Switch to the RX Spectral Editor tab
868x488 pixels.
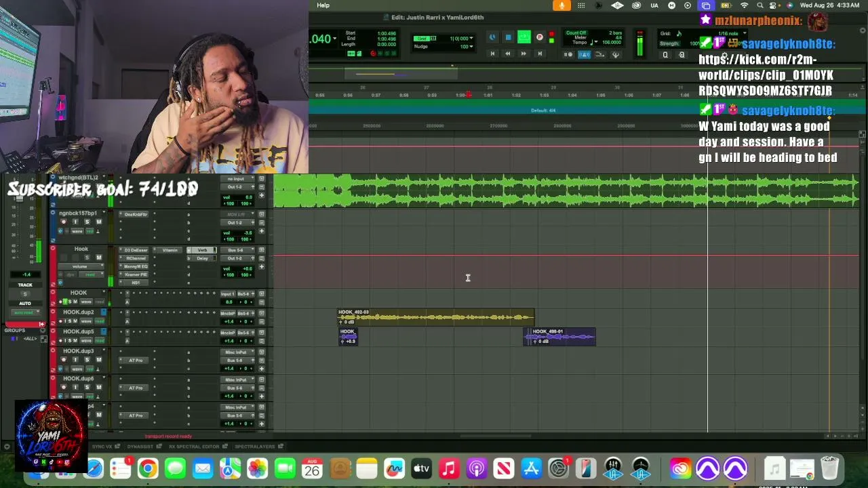tap(194, 447)
